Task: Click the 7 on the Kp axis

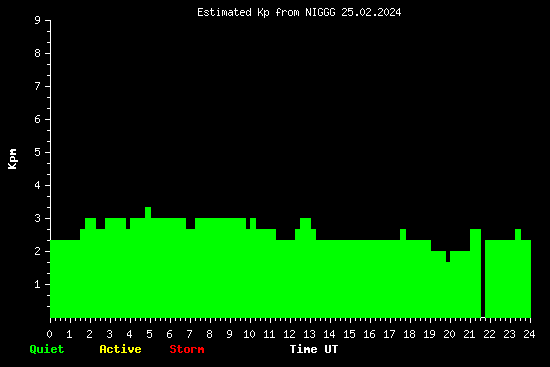Action: click(x=38, y=86)
